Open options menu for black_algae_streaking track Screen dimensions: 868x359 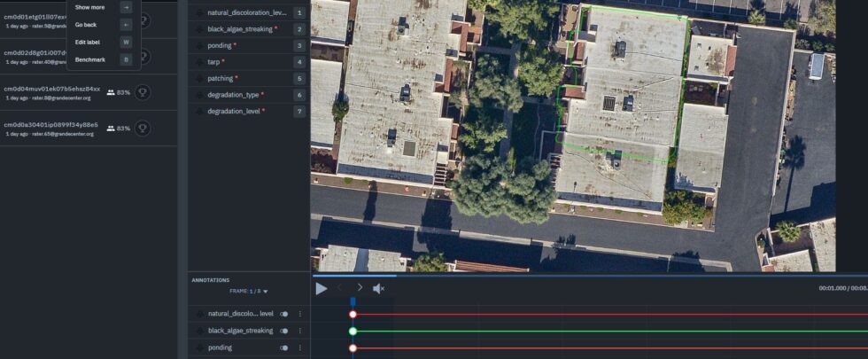point(300,331)
